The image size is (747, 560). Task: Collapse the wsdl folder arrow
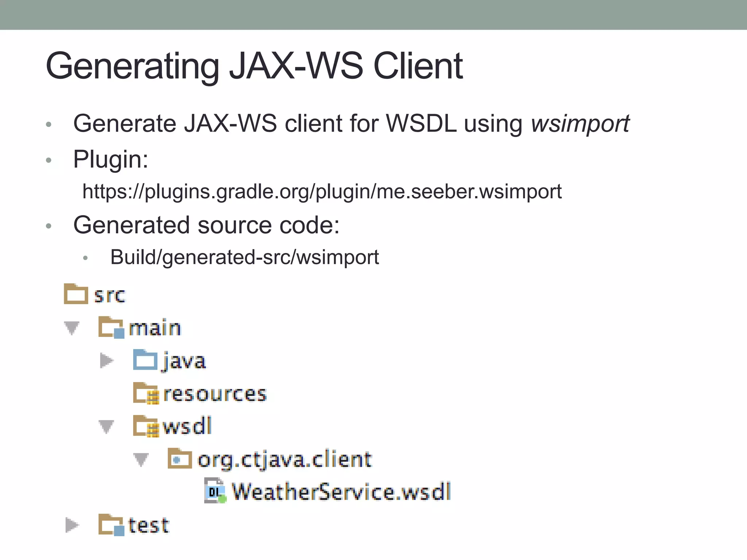[107, 426]
